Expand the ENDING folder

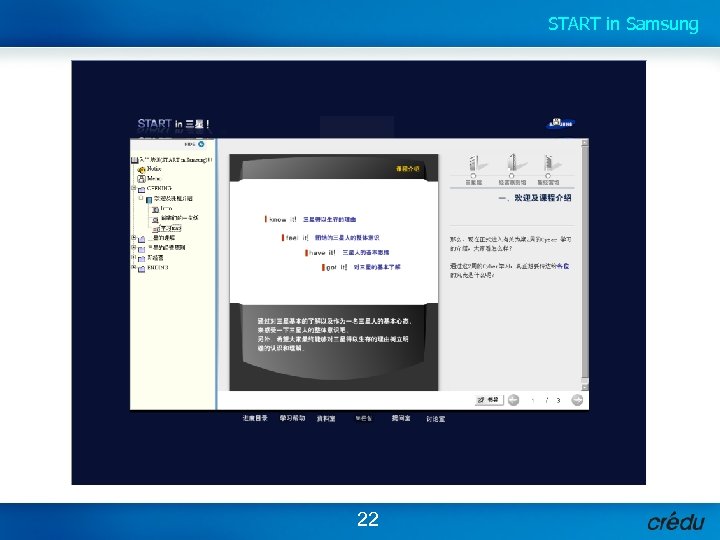pos(134,267)
